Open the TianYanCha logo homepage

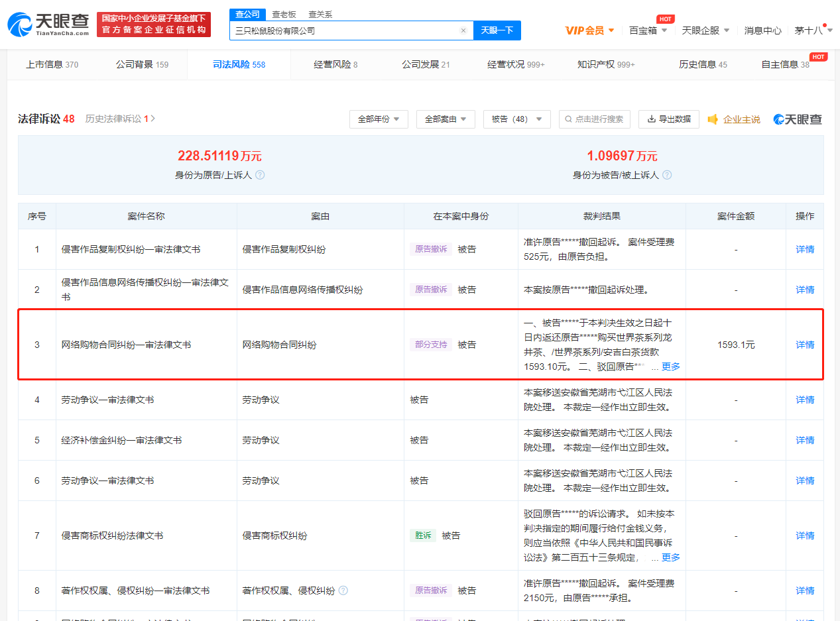pos(48,25)
